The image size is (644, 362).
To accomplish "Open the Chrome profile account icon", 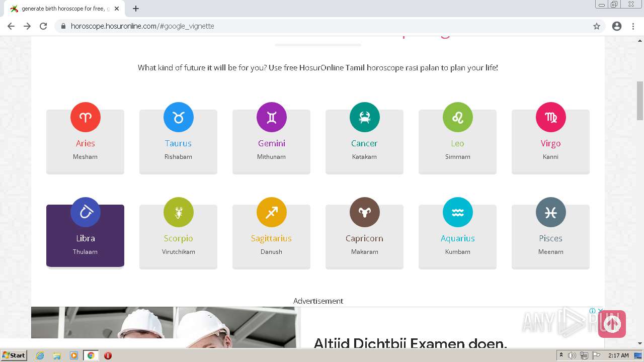I will coord(617,26).
